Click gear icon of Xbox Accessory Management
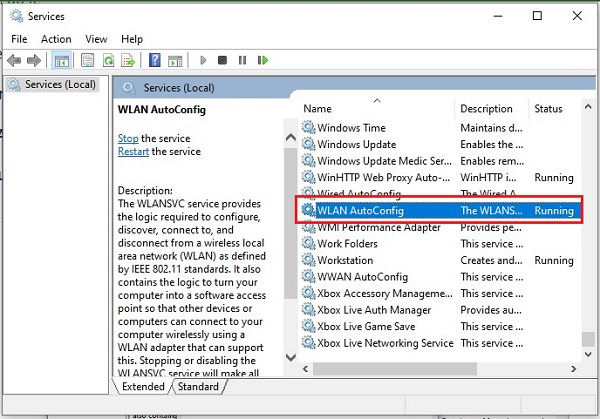The width and height of the screenshot is (600, 419). [x=308, y=293]
